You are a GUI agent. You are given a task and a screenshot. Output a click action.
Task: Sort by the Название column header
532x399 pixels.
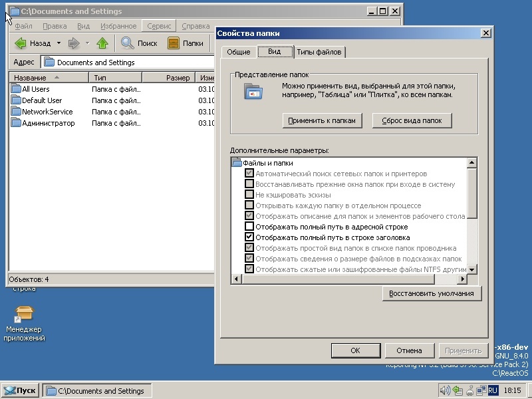click(49, 78)
